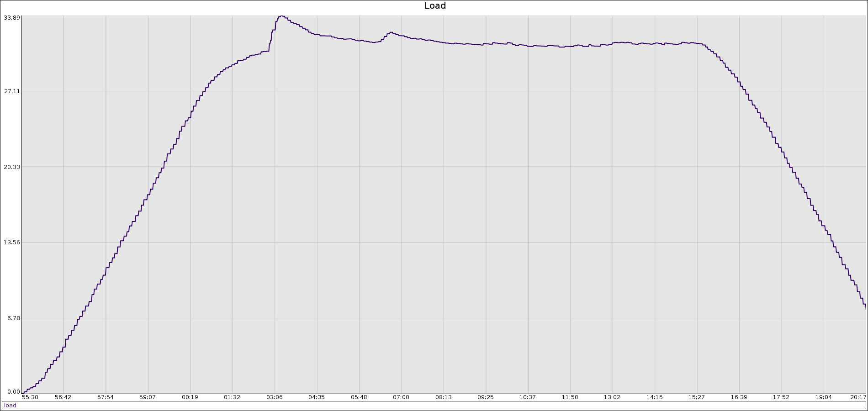Click the 13:02 time axis label
The width and height of the screenshot is (868, 411).
[x=612, y=397]
